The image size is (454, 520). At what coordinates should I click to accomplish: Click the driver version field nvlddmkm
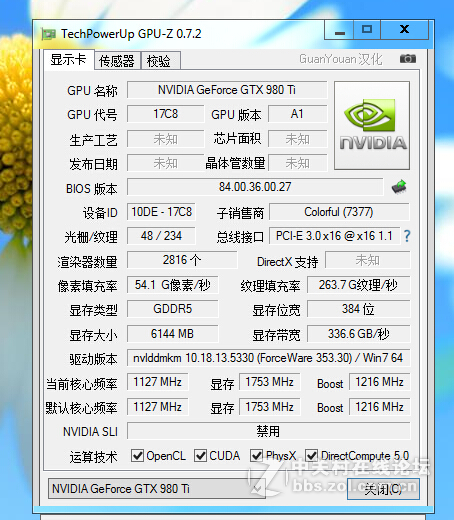click(x=268, y=358)
